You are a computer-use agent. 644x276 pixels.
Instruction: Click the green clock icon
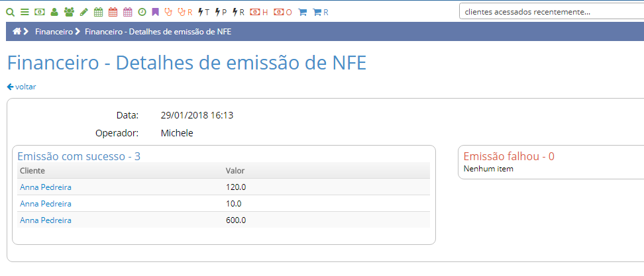pyautogui.click(x=142, y=12)
